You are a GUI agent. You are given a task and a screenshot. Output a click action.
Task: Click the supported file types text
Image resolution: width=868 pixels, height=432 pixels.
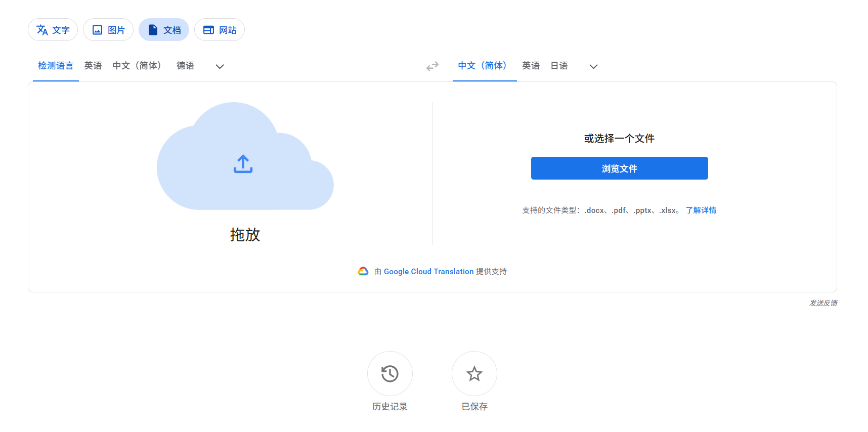tap(602, 210)
